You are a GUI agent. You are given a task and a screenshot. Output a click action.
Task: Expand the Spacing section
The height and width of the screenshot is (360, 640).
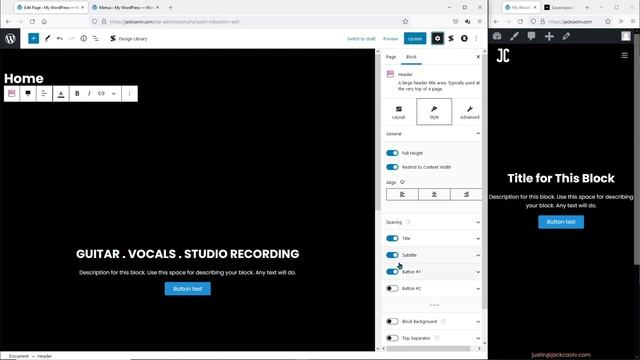pyautogui.click(x=478, y=222)
